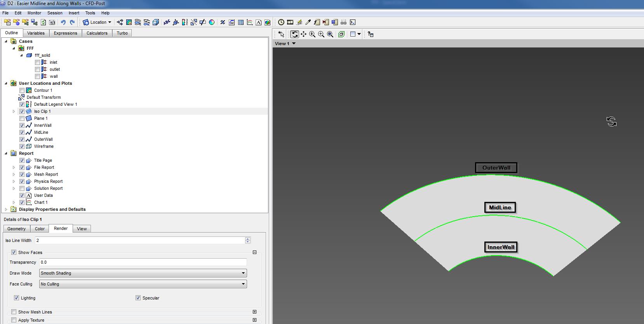
Task: Expand the Show Mesh Lines section
Action: click(x=254, y=312)
